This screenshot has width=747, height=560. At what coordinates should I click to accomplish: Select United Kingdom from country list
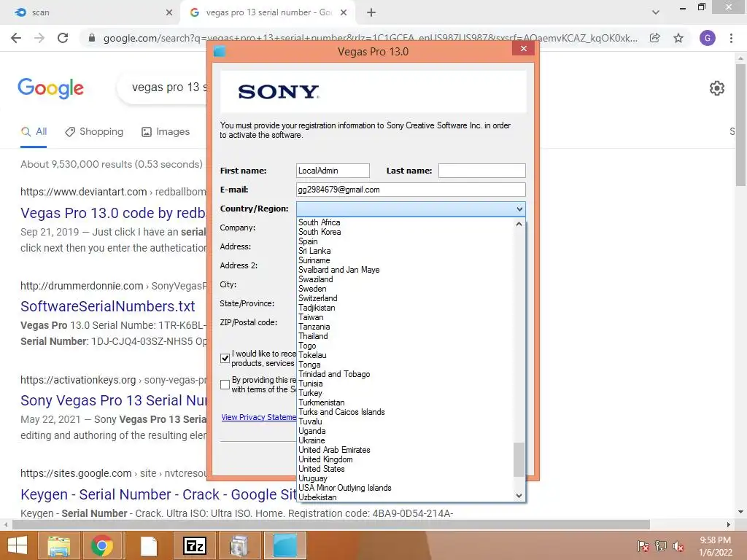tap(325, 459)
